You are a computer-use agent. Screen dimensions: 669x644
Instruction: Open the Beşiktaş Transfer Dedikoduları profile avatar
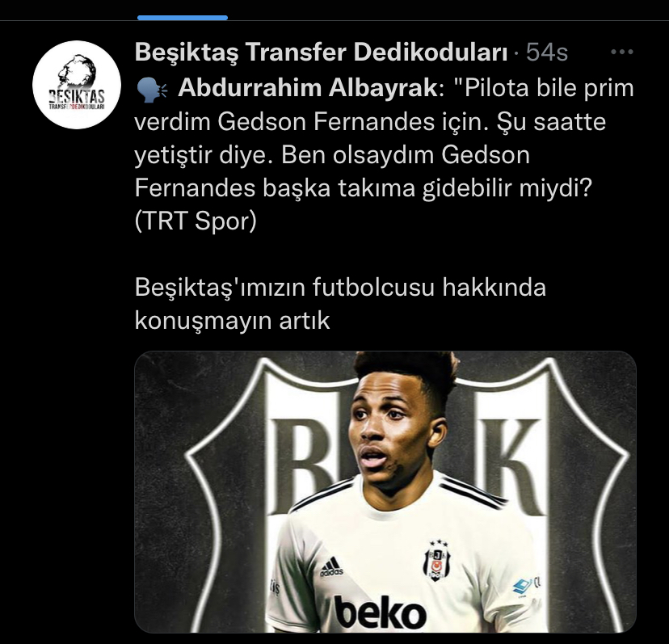(x=77, y=85)
